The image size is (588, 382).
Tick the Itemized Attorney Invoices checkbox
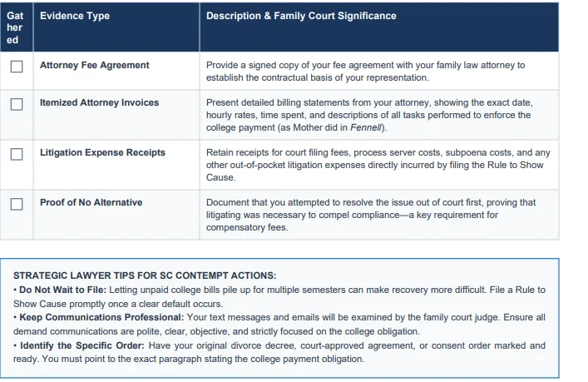coord(17,104)
